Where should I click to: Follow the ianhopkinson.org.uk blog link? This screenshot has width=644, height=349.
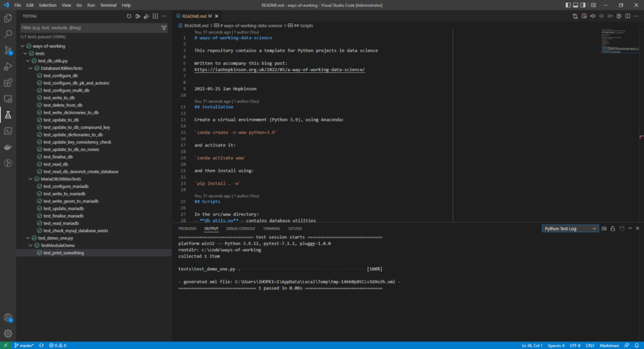pos(279,70)
